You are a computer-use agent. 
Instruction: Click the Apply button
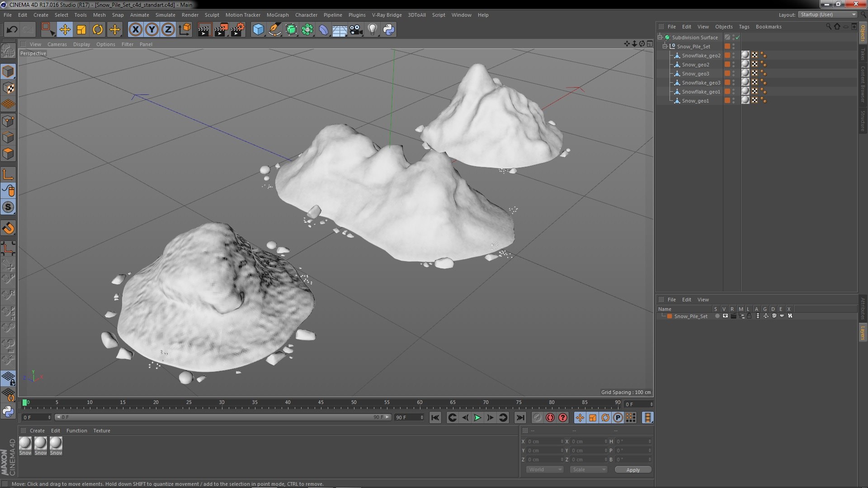pos(633,470)
